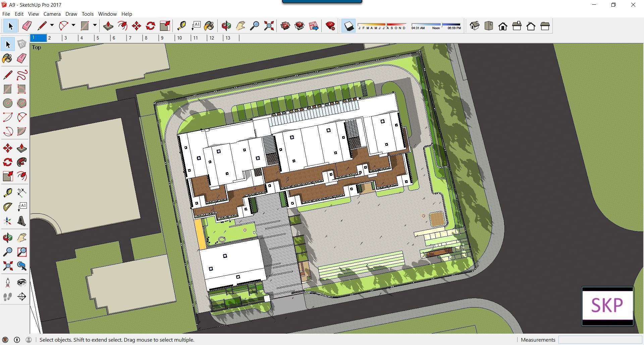Choose the Push/Pull tool in top toolbar
This screenshot has height=345, width=644.
(x=108, y=26)
